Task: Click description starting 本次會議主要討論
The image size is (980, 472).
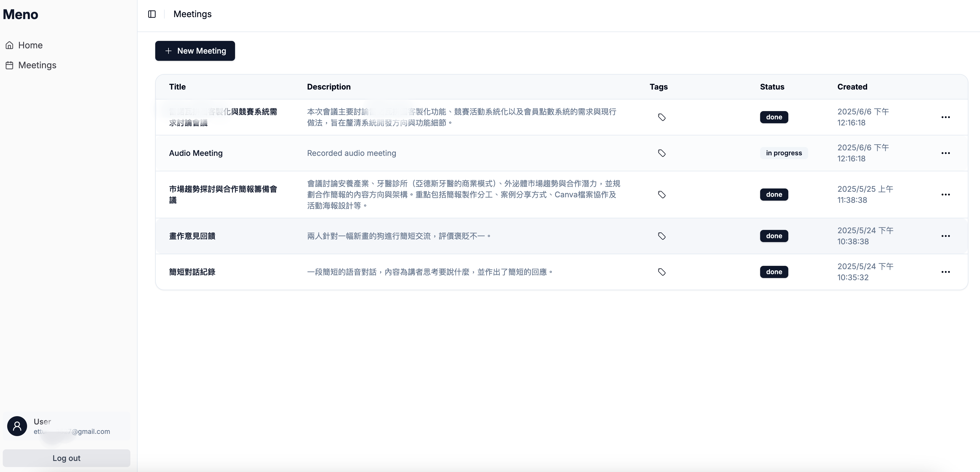Action: 462,117
